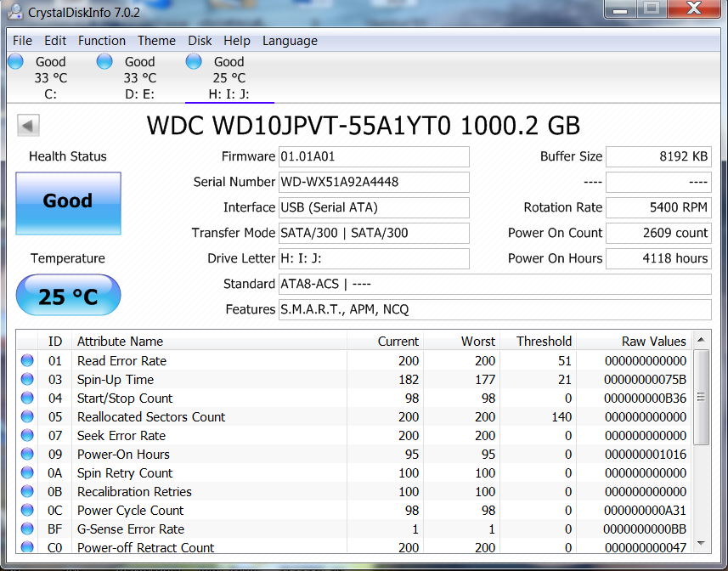
Task: Click the Rotation Rate value 5400 RPM
Action: coord(658,207)
